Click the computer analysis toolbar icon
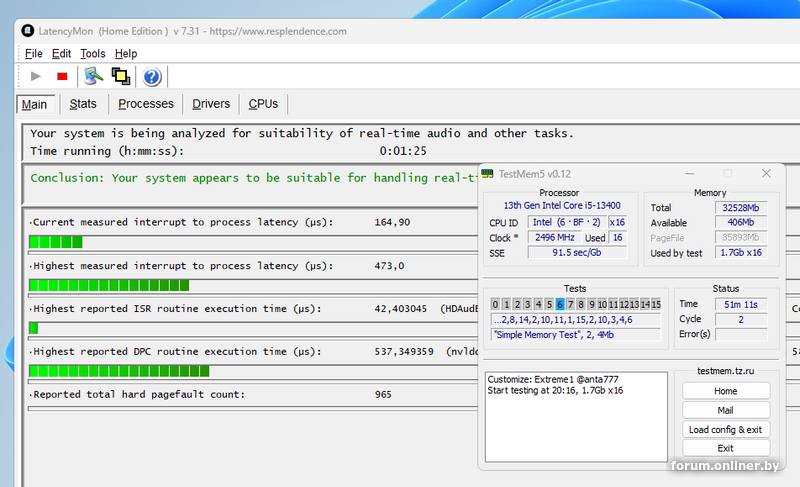 click(93, 76)
